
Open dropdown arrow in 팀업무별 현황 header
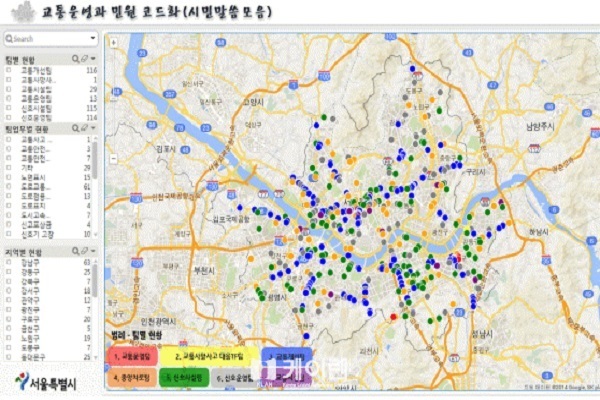[93, 128]
